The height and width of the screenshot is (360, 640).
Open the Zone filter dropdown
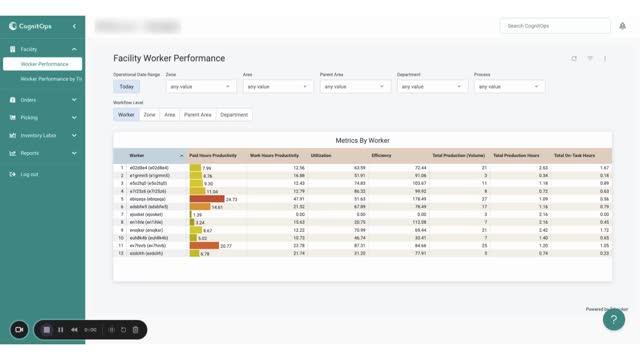(x=201, y=87)
